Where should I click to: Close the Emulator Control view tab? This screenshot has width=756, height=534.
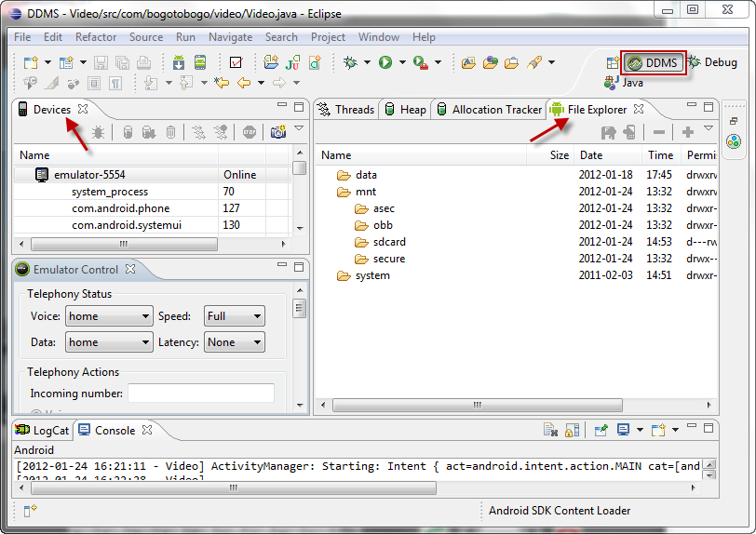(x=130, y=269)
